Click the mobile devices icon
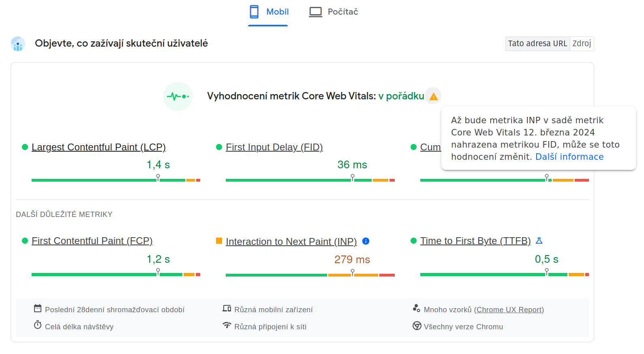The width and height of the screenshot is (644, 354). click(x=227, y=309)
